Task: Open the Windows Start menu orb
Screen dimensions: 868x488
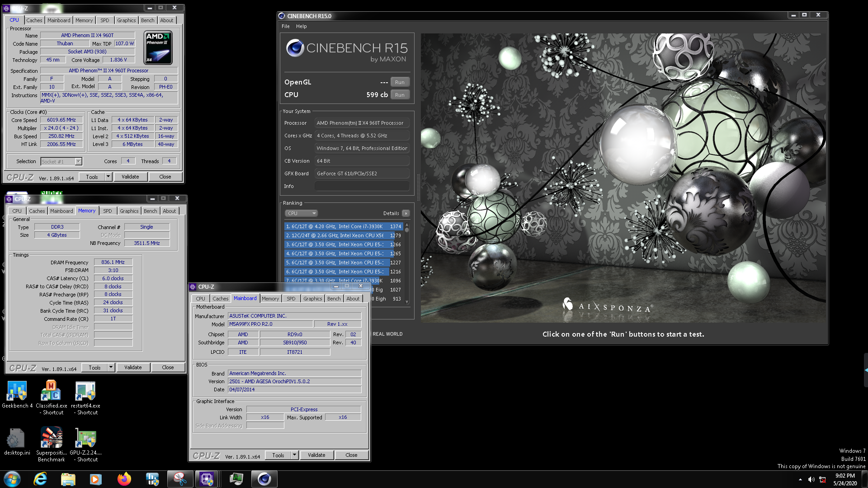Action: pyautogui.click(x=12, y=479)
